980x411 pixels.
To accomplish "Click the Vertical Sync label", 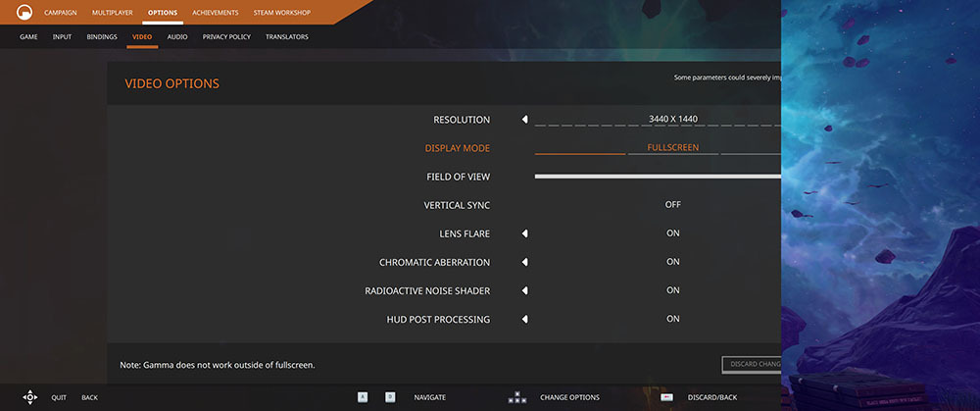I will (457, 205).
